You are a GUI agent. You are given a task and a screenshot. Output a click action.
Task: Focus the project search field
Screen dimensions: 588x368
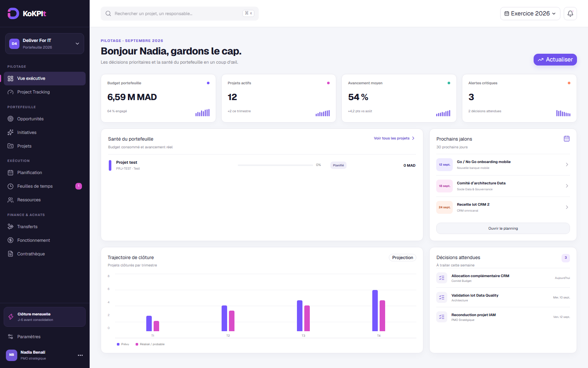[180, 14]
